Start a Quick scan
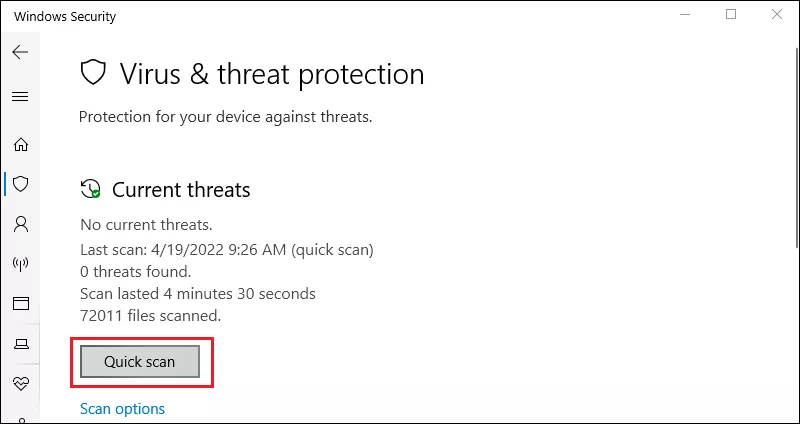800x424 pixels. click(139, 361)
